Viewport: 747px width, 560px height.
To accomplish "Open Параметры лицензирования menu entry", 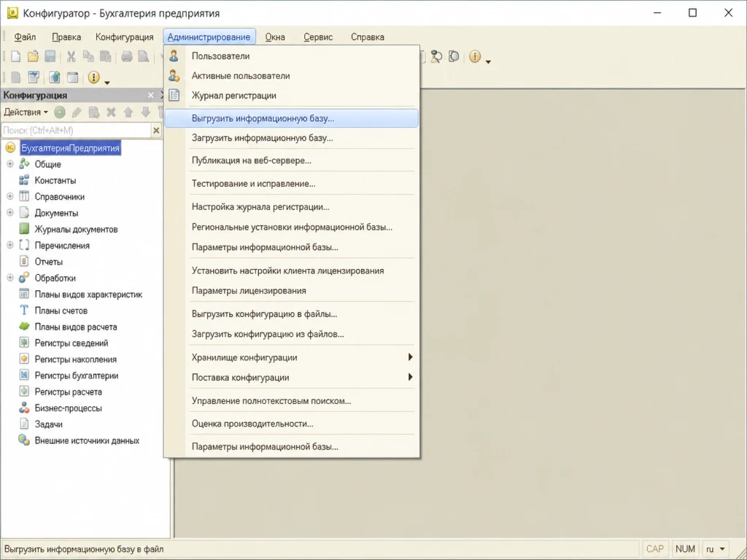I will pos(292,290).
